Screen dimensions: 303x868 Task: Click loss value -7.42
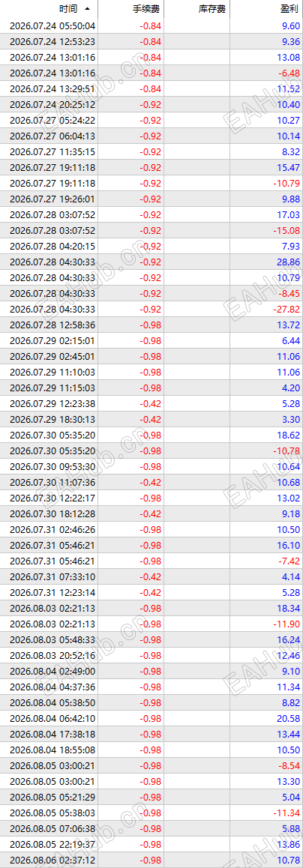click(x=289, y=560)
